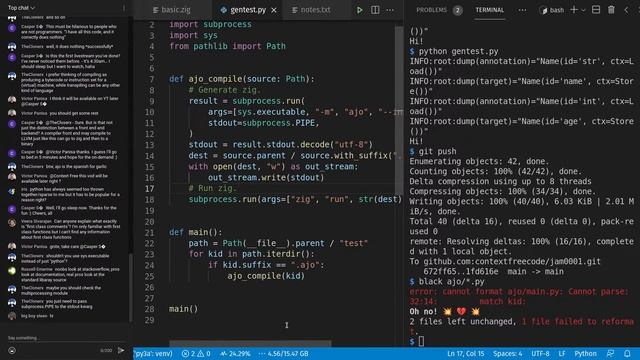
Task: Send the chat message arrow
Action: (x=121, y=350)
